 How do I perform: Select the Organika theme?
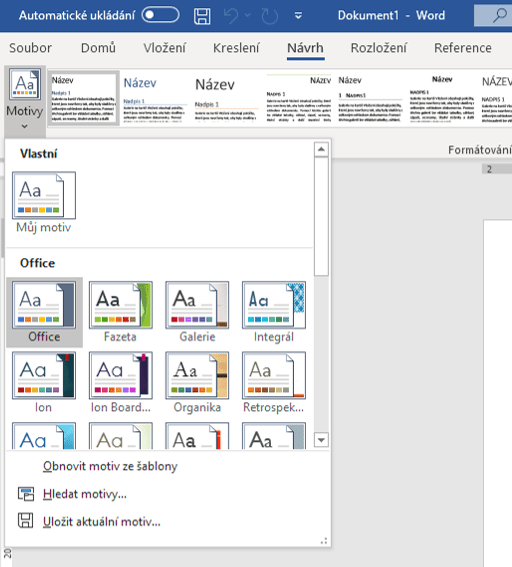click(x=197, y=383)
